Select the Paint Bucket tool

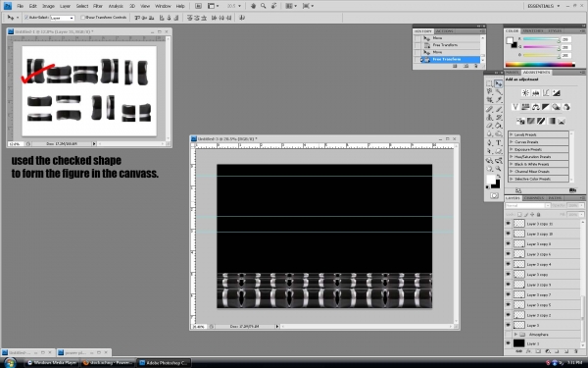(x=499, y=126)
